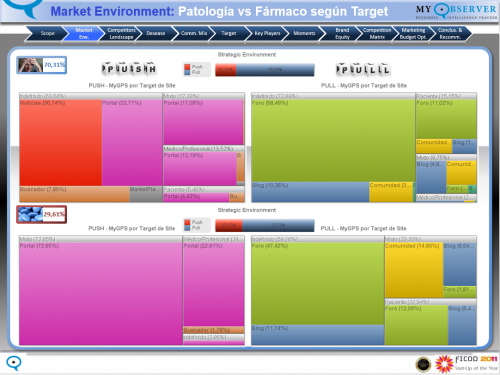Click the MyObserver logo in header
Image resolution: width=500 pixels, height=375 pixels.
tap(456, 11)
